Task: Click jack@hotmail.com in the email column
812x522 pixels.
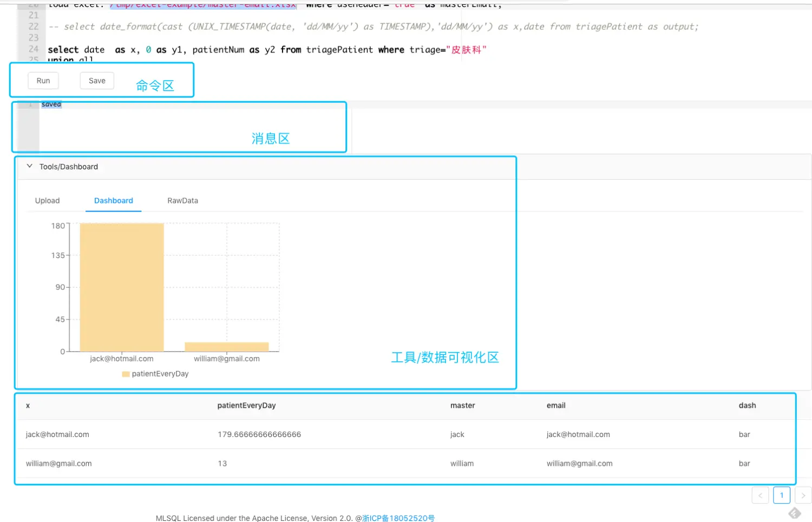Action: pos(578,434)
